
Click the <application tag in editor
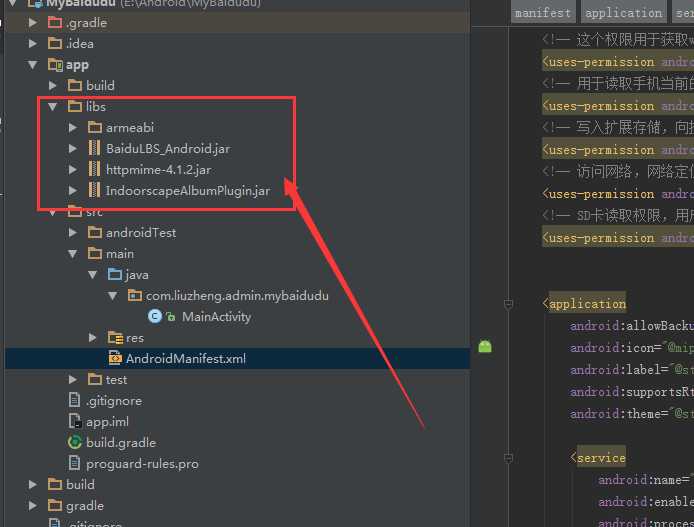pyautogui.click(x=584, y=304)
